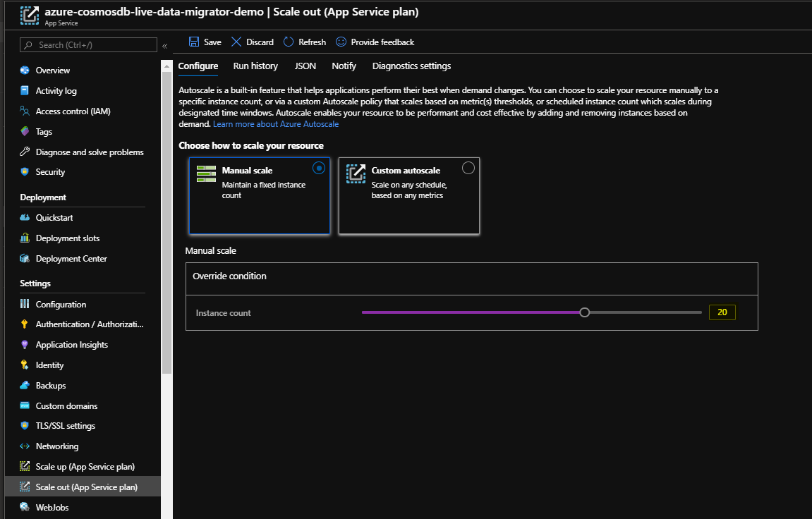This screenshot has height=519, width=812.
Task: Click the Tags icon in sidebar
Action: coord(25,131)
